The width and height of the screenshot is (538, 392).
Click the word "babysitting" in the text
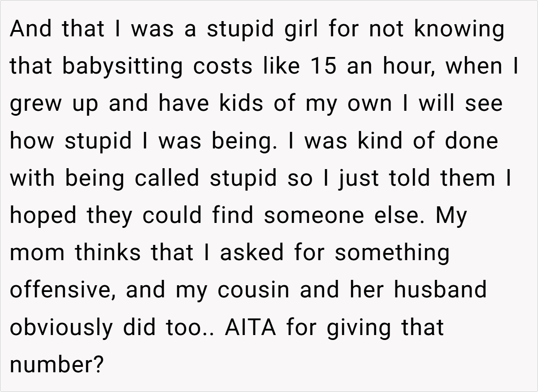122,67
